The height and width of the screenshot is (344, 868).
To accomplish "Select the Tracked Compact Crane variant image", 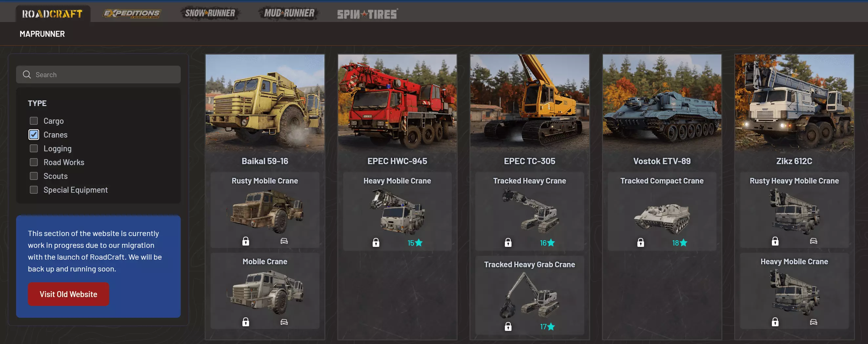I will coord(662,219).
